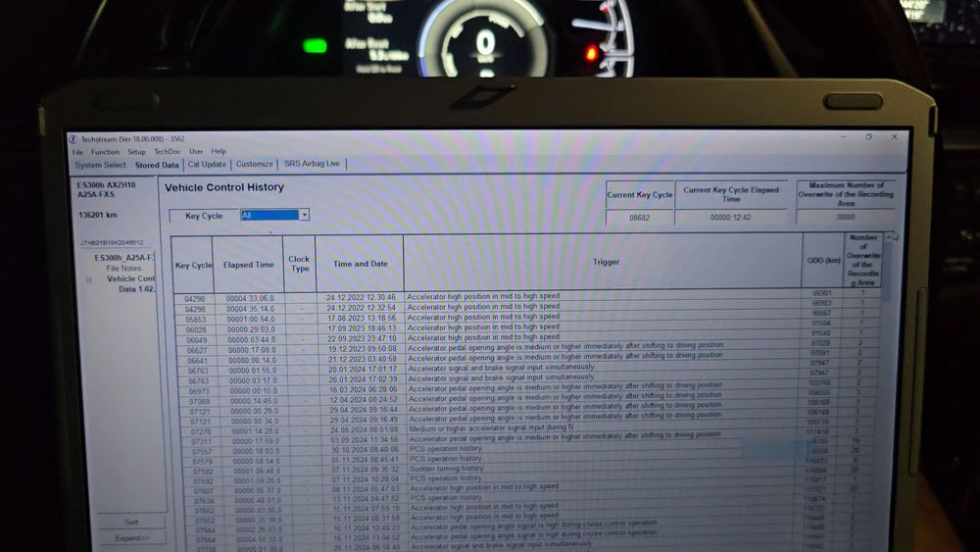
Task: Switch to Stored Data tab
Action: (156, 165)
